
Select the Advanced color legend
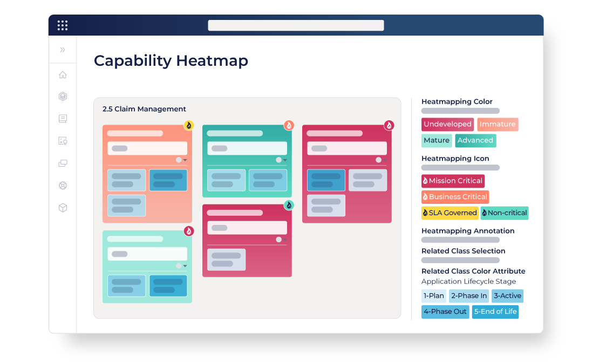pos(475,140)
